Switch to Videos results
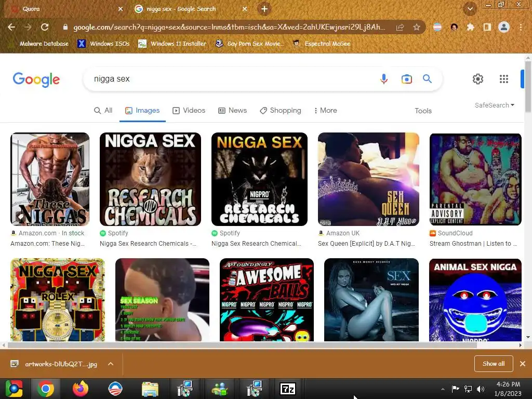The width and height of the screenshot is (532, 399). coord(189,111)
